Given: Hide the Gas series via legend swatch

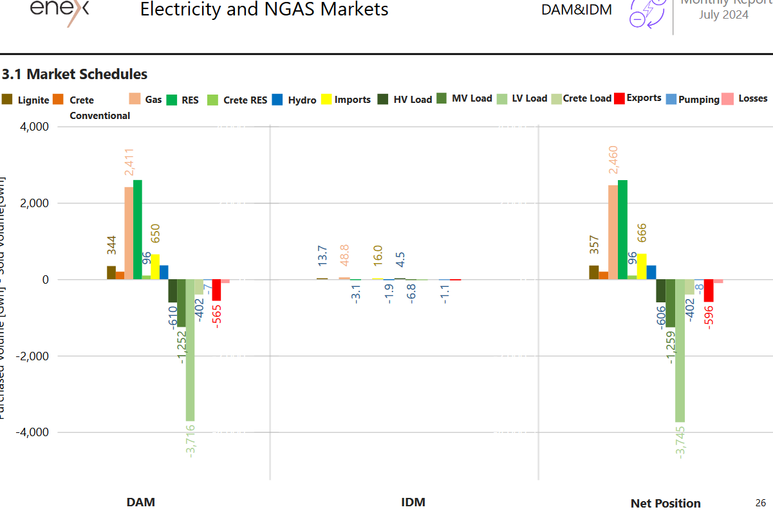Looking at the screenshot, I should [x=135, y=99].
